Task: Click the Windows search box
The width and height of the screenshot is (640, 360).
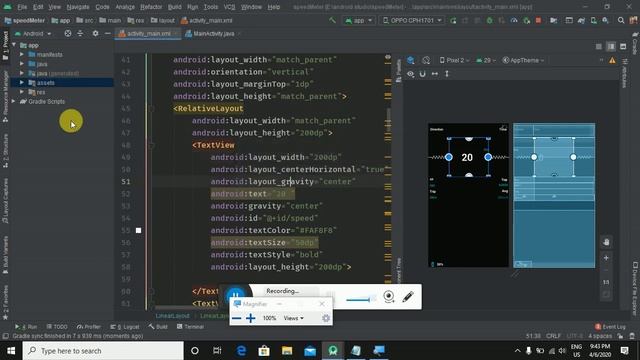Action: pyautogui.click(x=103, y=351)
